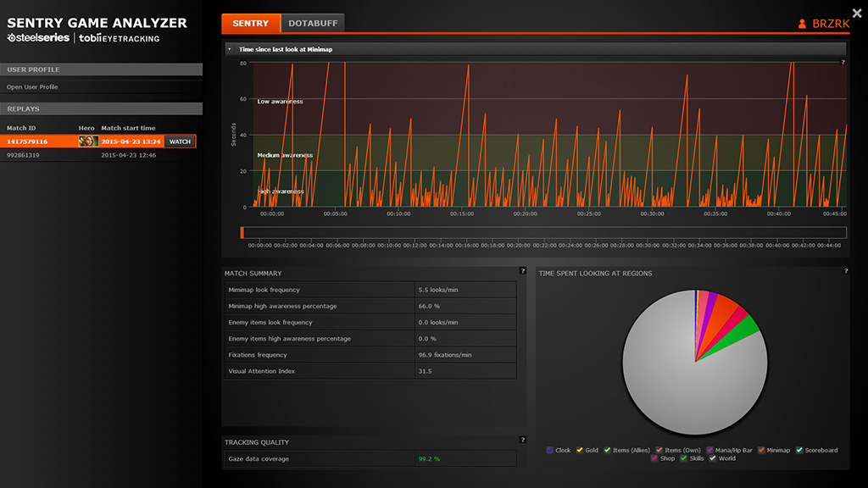
Task: Expand the 'Time since last look at Minimap' selector
Action: pyautogui.click(x=285, y=49)
